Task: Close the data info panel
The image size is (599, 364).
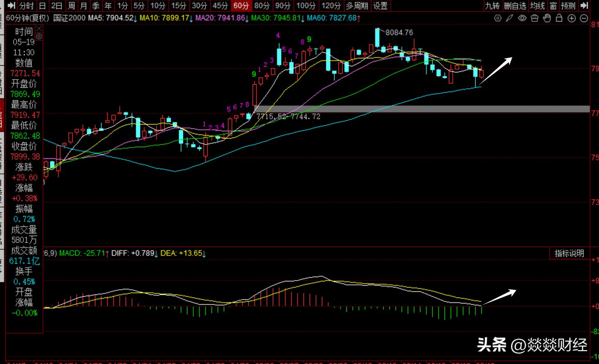Action: tap(39, 29)
